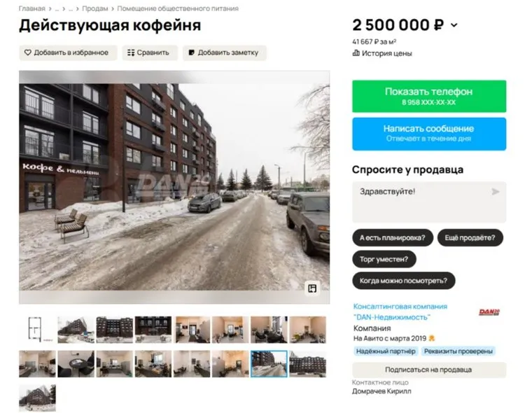Choose the quick question А есть планировка?
The height and width of the screenshot is (413, 532).
pyautogui.click(x=393, y=238)
